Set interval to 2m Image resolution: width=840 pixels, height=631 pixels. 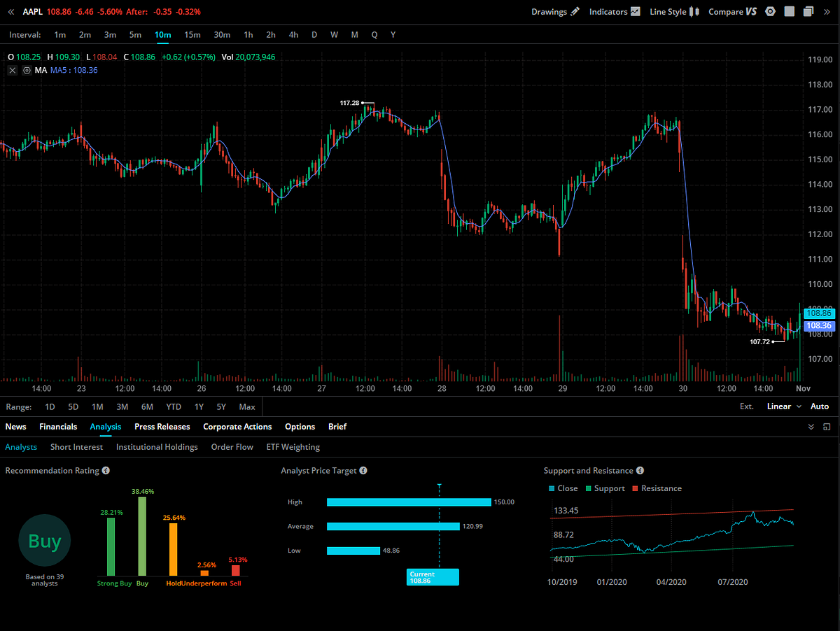click(x=85, y=34)
